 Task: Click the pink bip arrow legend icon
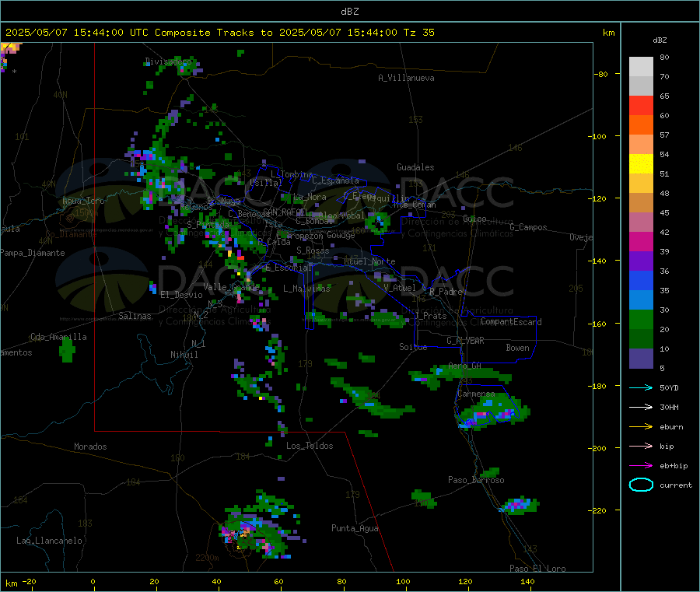[x=641, y=446]
